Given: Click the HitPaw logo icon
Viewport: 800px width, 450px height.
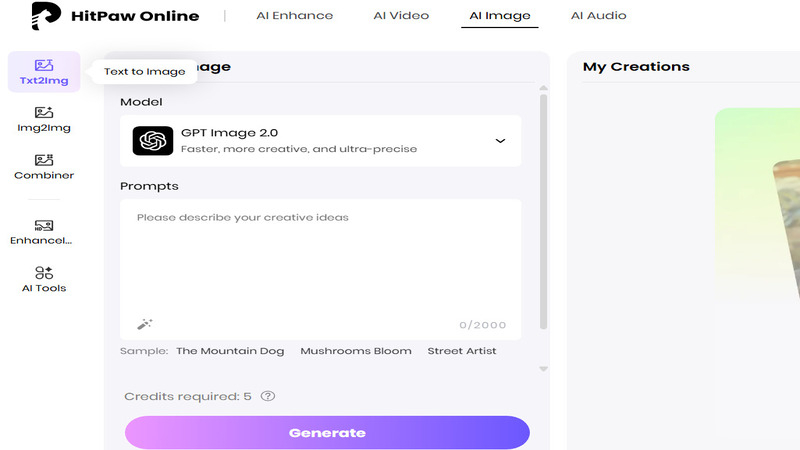Looking at the screenshot, I should 45,16.
